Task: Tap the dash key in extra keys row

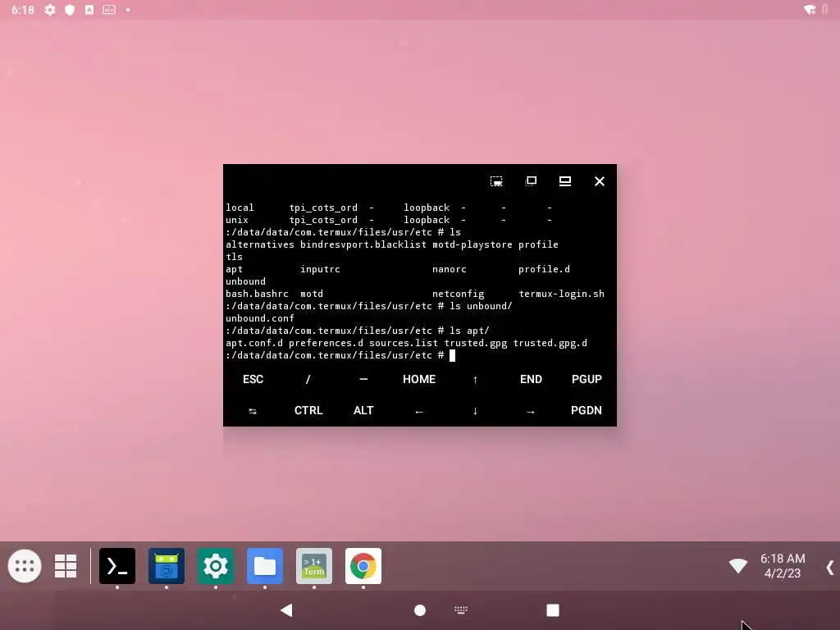Action: click(363, 379)
